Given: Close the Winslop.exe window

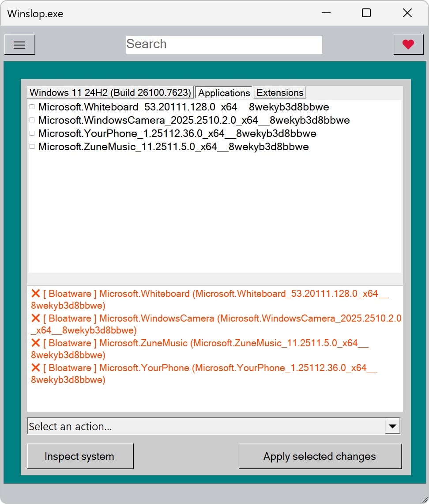Looking at the screenshot, I should (407, 13).
